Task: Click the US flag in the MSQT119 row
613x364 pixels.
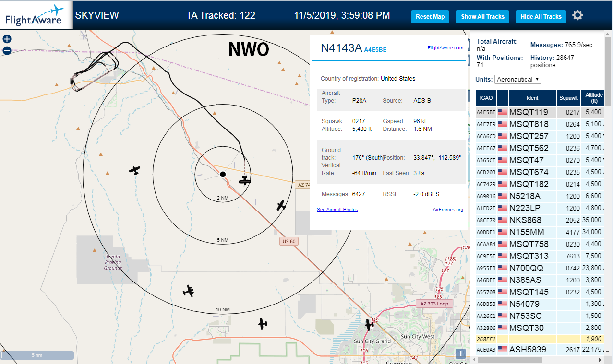Action: click(x=503, y=112)
